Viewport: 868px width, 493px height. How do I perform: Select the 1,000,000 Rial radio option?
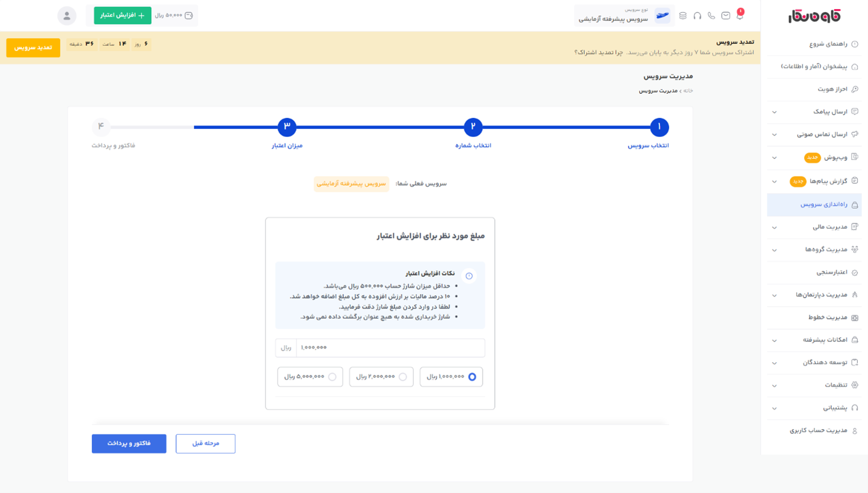[472, 377]
